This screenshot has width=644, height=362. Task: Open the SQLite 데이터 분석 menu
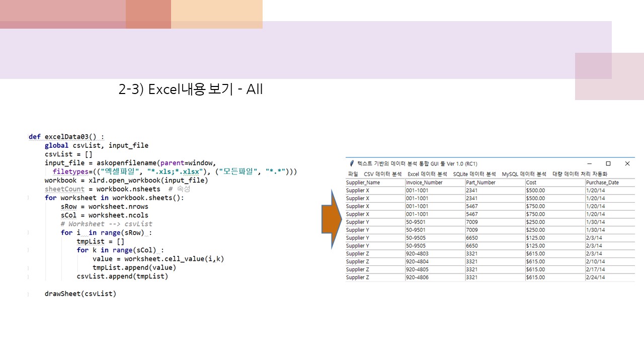(474, 174)
